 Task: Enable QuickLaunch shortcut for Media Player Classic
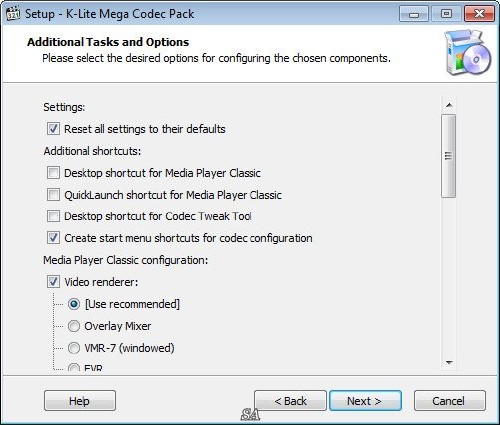point(53,195)
